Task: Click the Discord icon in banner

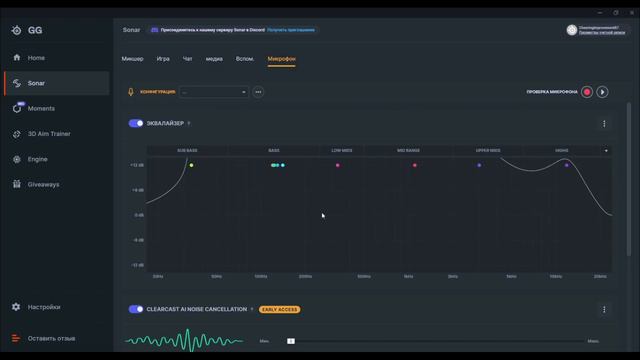Action: point(154,30)
